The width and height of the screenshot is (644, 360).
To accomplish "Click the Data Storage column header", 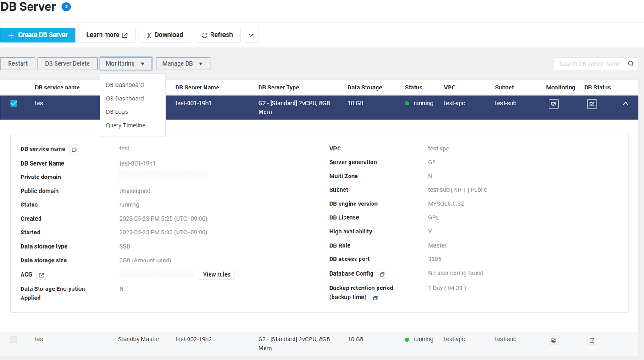I will click(365, 88).
